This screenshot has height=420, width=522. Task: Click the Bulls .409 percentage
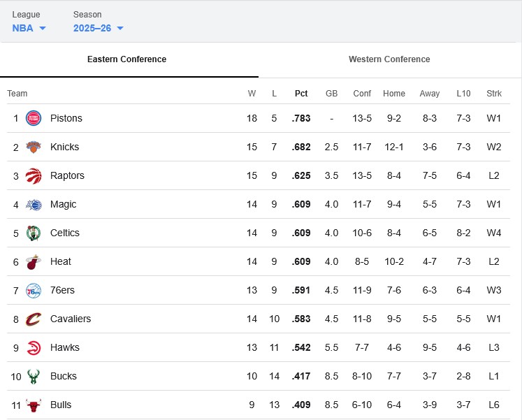[301, 405]
